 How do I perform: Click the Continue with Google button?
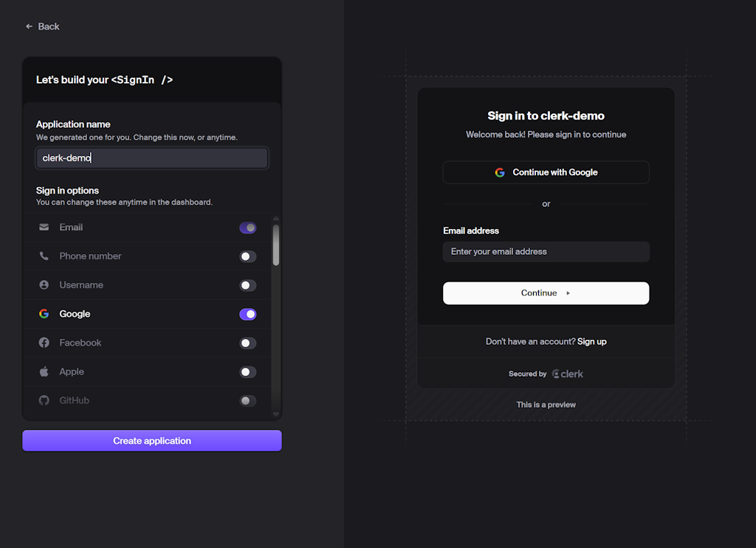(546, 171)
